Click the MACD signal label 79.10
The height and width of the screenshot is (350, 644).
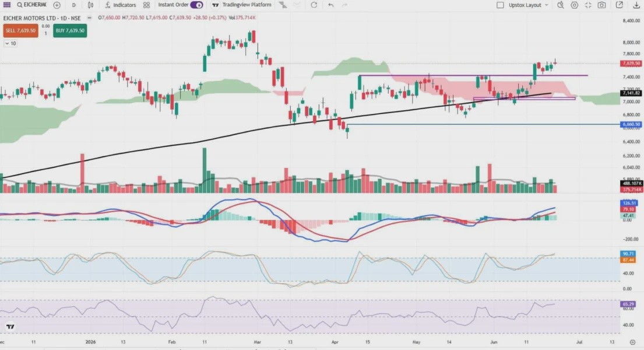629,209
